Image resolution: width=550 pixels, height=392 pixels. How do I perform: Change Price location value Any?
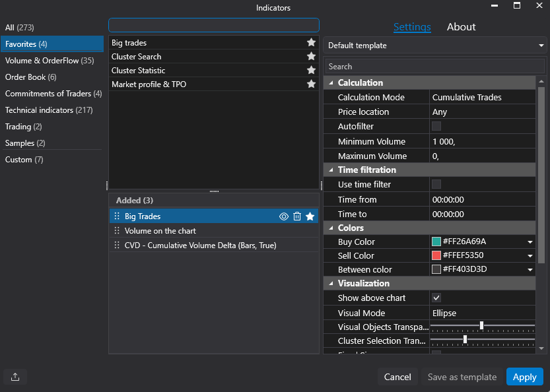coord(482,112)
